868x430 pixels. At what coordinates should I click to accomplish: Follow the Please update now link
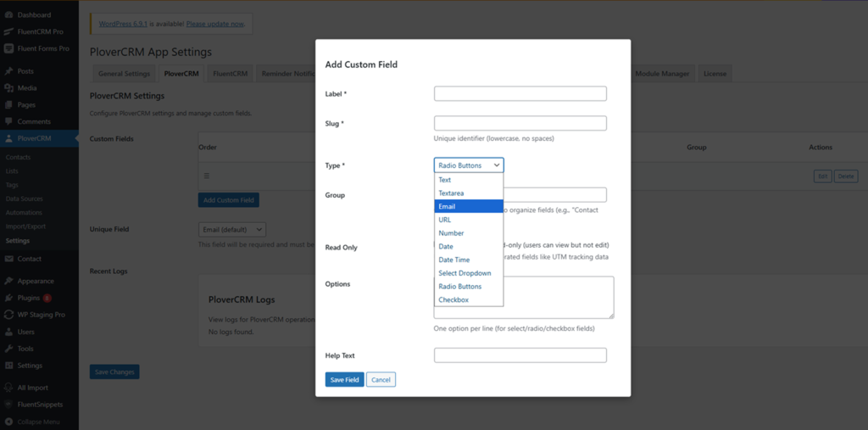[216, 24]
